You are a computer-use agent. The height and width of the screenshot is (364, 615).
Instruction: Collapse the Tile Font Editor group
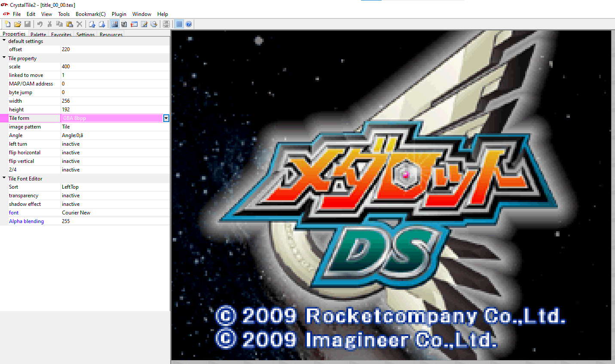click(x=4, y=178)
